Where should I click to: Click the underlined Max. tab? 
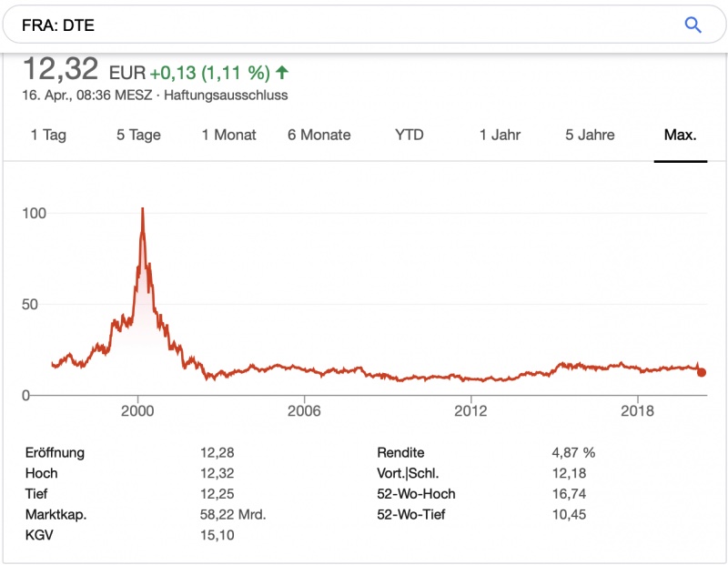(681, 135)
